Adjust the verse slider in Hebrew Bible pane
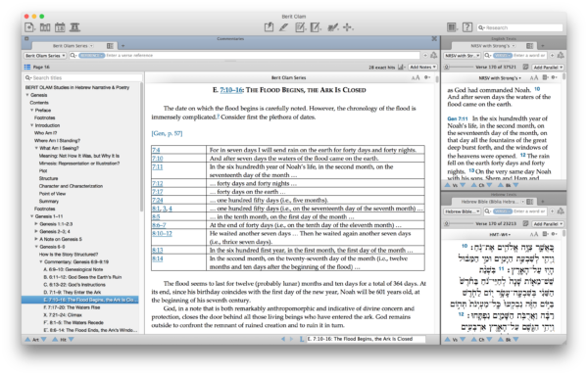The height and width of the screenshot is (375, 588). [x=460, y=223]
